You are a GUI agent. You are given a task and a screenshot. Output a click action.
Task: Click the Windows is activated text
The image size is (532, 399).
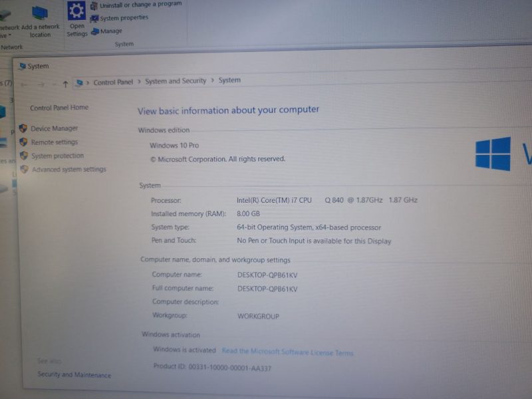tap(185, 350)
